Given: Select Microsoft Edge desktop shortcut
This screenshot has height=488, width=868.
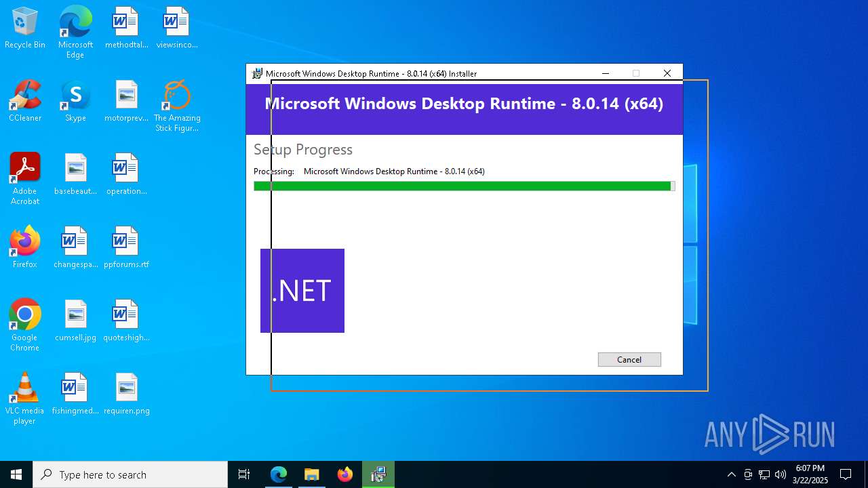Looking at the screenshot, I should tap(75, 32).
